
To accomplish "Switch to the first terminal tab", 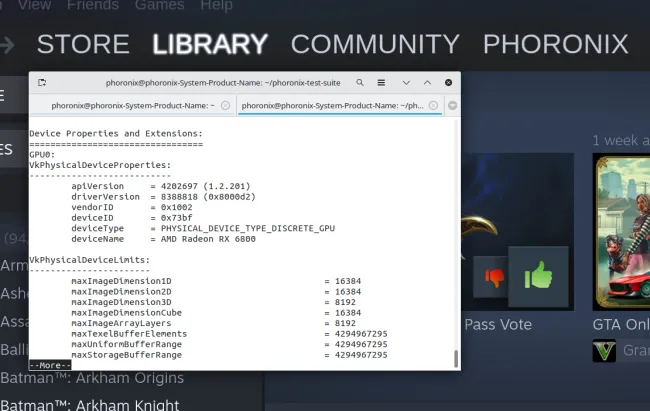I will 133,105.
